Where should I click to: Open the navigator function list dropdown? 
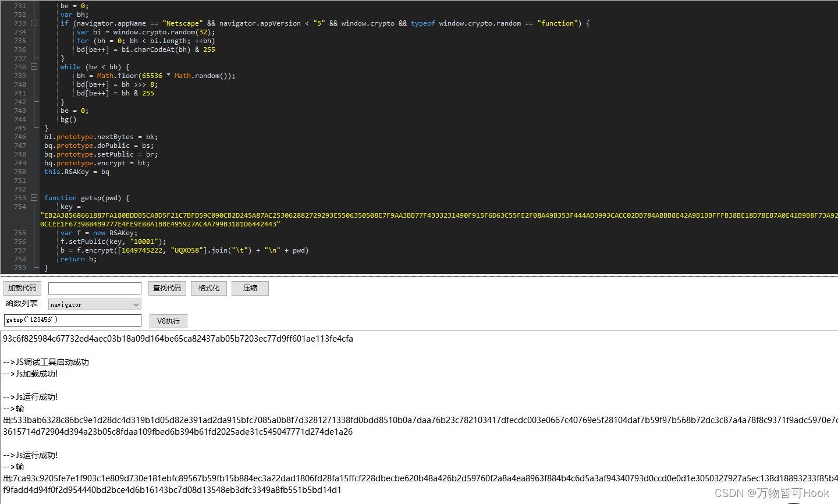click(x=95, y=304)
